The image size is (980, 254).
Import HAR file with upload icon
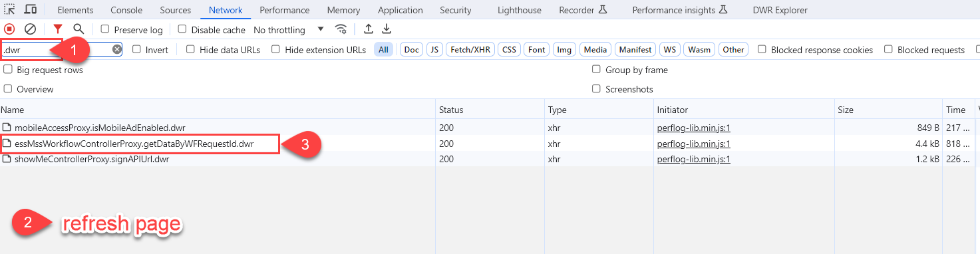369,29
